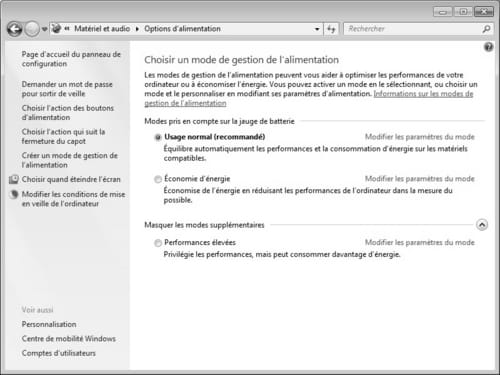Select Usage normal (recommandé) radio button
The height and width of the screenshot is (375, 500).
coord(158,137)
